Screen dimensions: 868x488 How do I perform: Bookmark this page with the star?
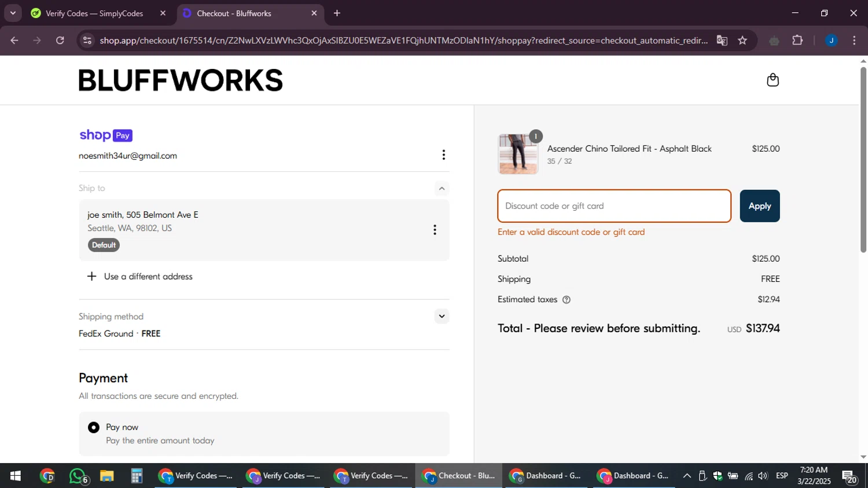(742, 41)
